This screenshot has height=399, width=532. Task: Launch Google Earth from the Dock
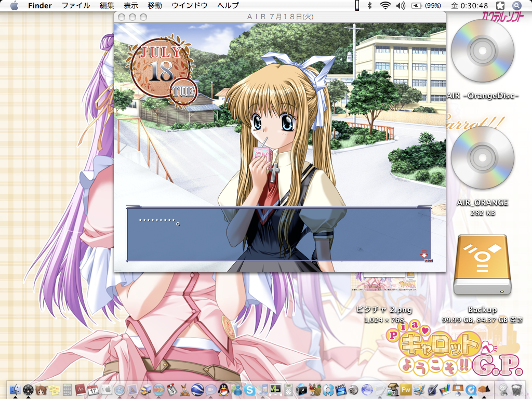click(197, 390)
